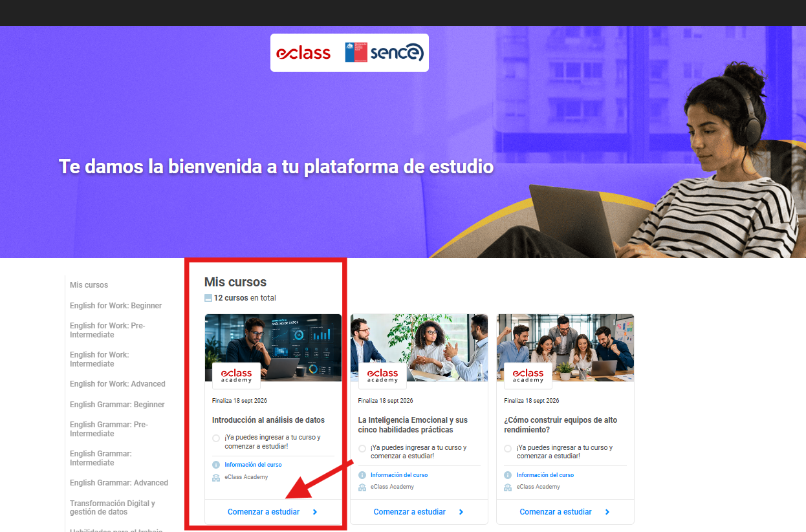Screen dimensions: 806x532
Task: Click the academy icon under Introducción al análisis de datos
Action: click(x=216, y=478)
